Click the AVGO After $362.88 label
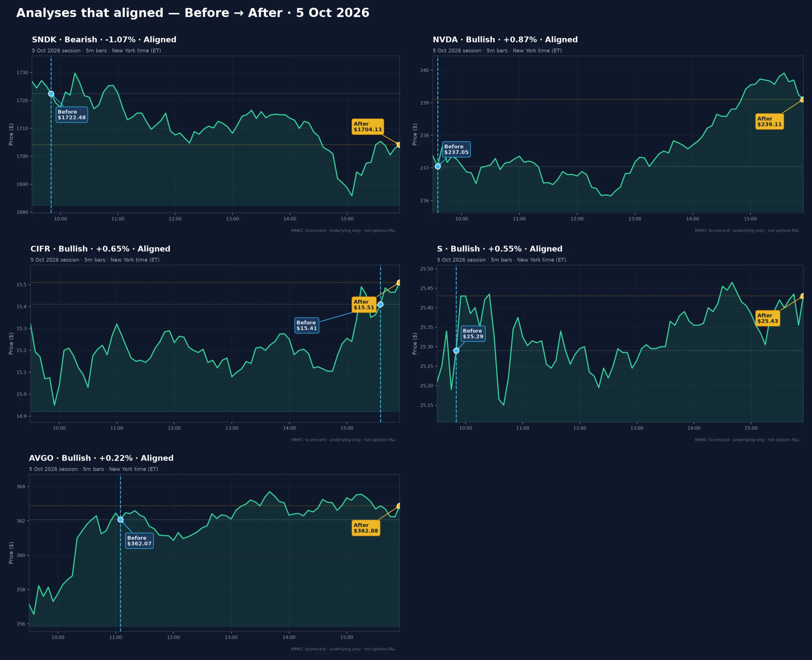The height and width of the screenshot is (660, 812). tap(366, 528)
